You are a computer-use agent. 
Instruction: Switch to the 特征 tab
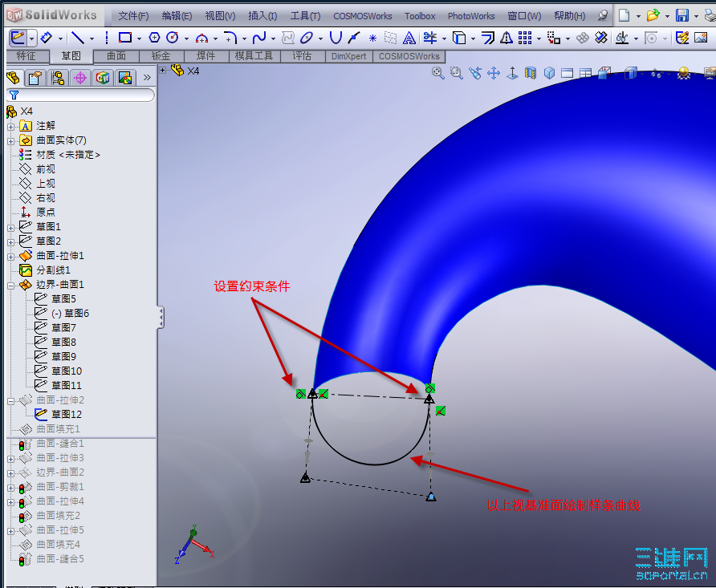pos(26,56)
